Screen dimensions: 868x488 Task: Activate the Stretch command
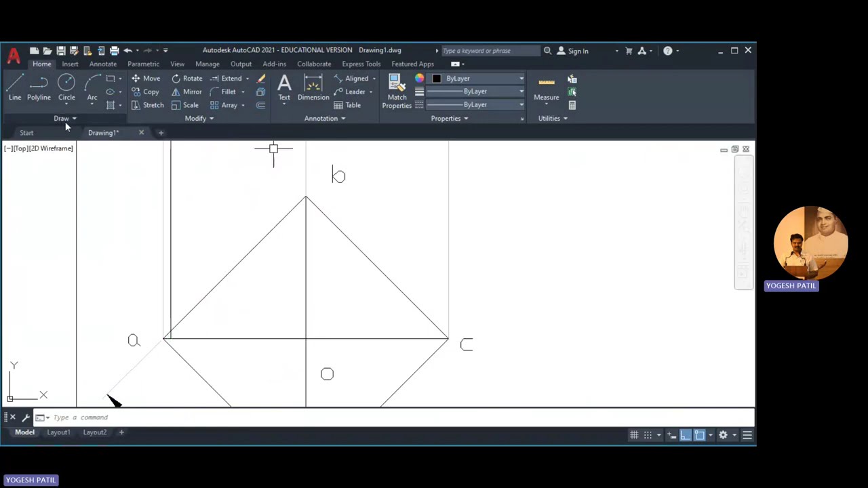tap(147, 105)
